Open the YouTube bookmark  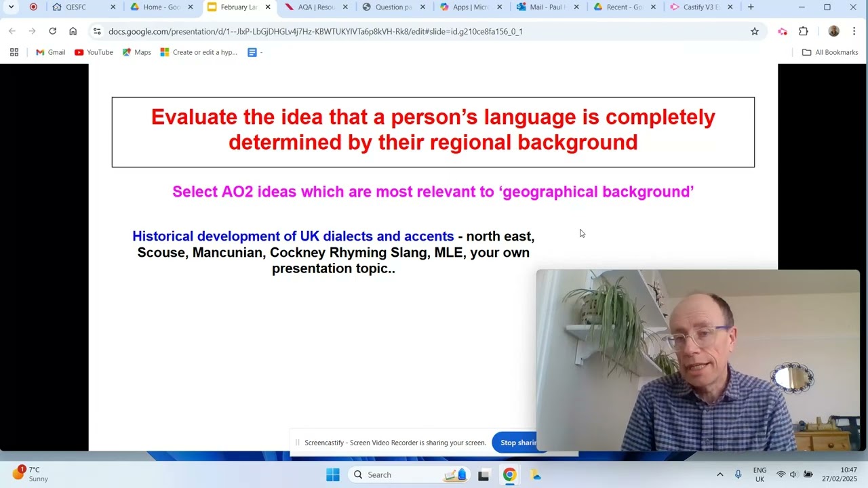tap(94, 52)
